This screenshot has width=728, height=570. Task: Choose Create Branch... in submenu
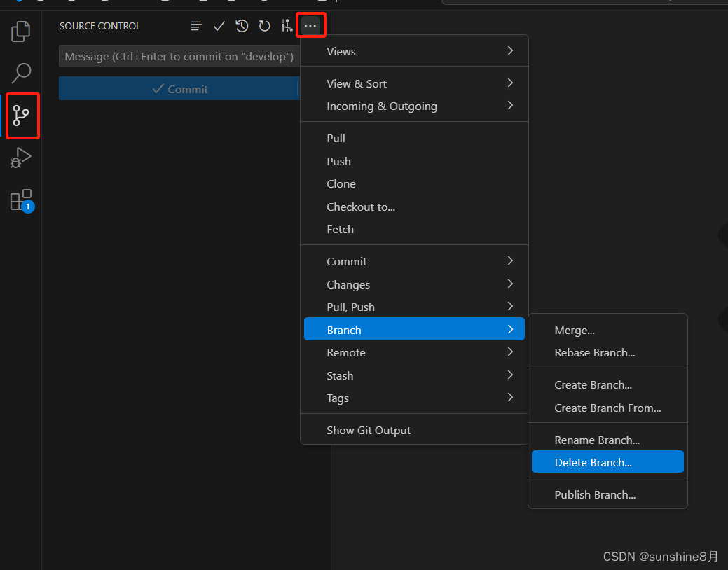[x=607, y=385]
